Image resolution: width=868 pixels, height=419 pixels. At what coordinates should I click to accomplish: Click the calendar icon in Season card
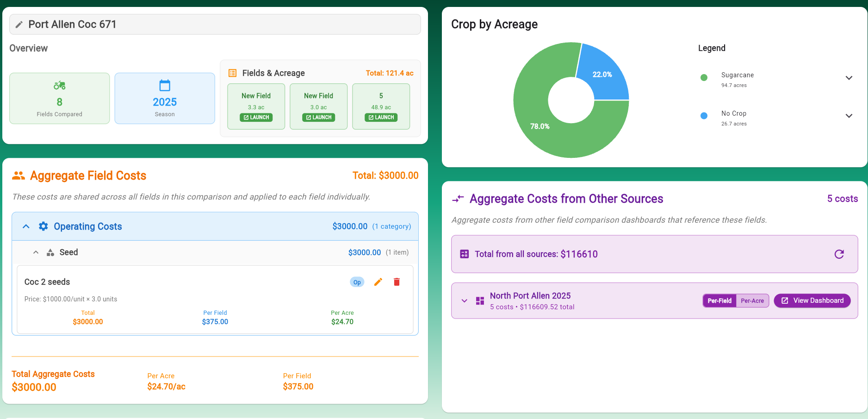pos(165,85)
